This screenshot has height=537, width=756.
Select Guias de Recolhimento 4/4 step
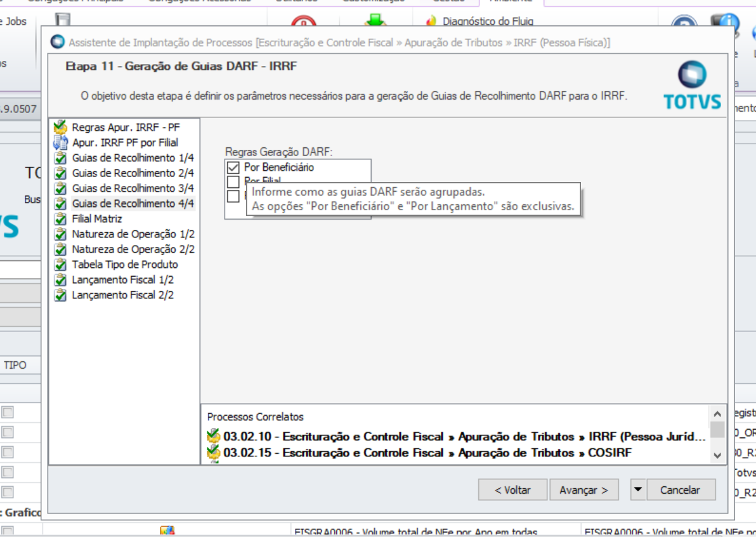tap(133, 204)
